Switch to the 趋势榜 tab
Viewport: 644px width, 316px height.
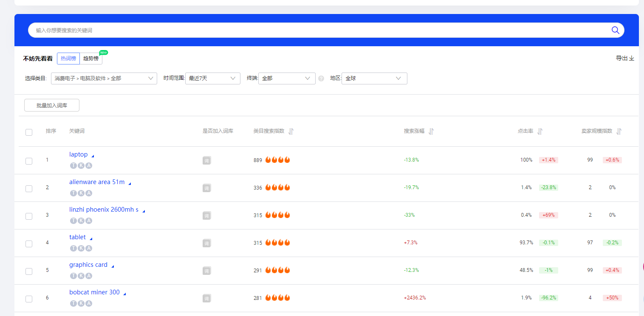pyautogui.click(x=91, y=59)
